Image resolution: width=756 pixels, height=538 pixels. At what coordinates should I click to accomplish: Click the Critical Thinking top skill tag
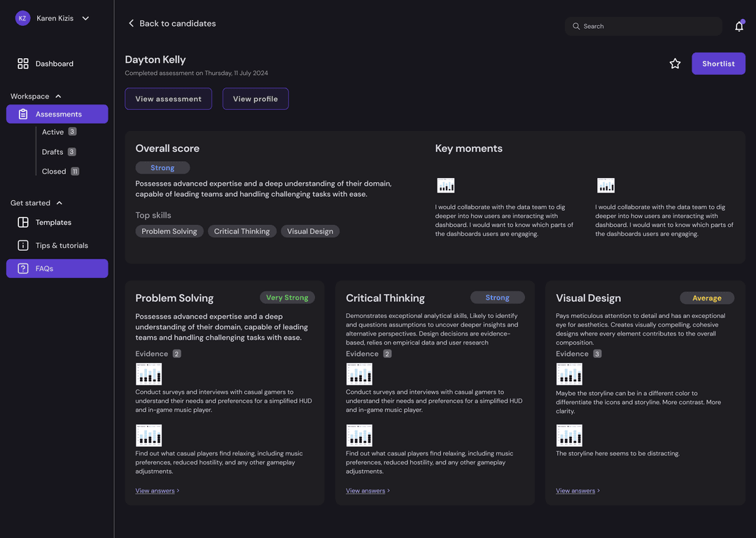pos(242,232)
